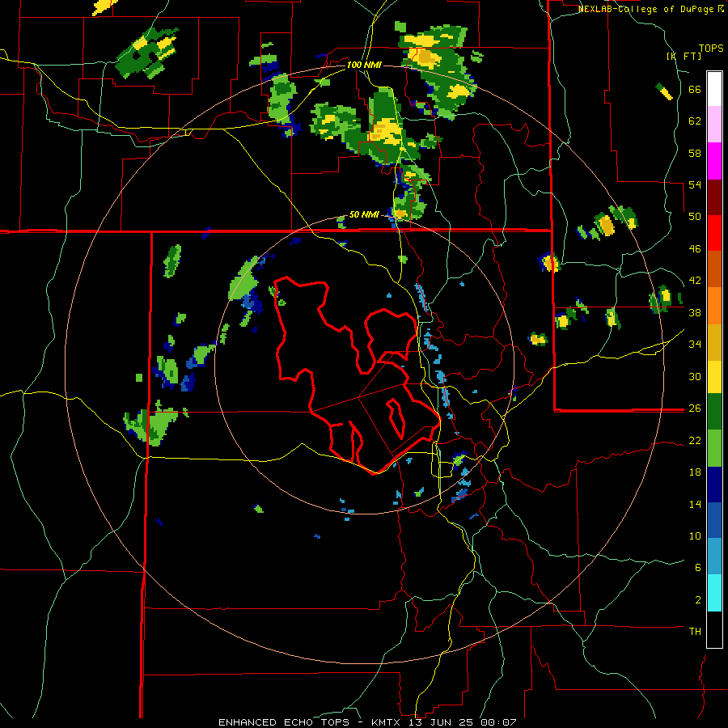This screenshot has height=728, width=728.
Task: Click the 14 legend value
Action: point(695,504)
